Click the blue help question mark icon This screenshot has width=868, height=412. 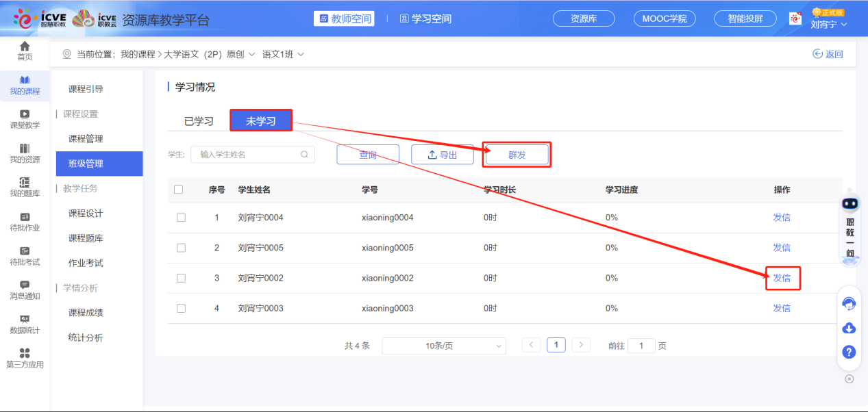coord(849,352)
